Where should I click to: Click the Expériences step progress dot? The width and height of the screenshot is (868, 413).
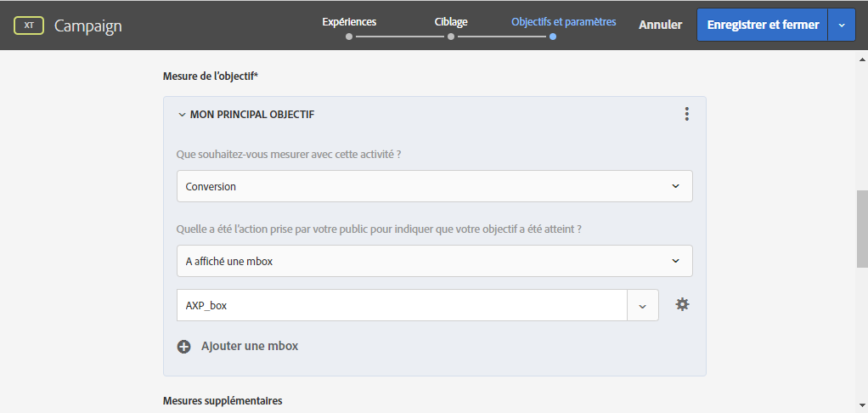[x=349, y=37]
